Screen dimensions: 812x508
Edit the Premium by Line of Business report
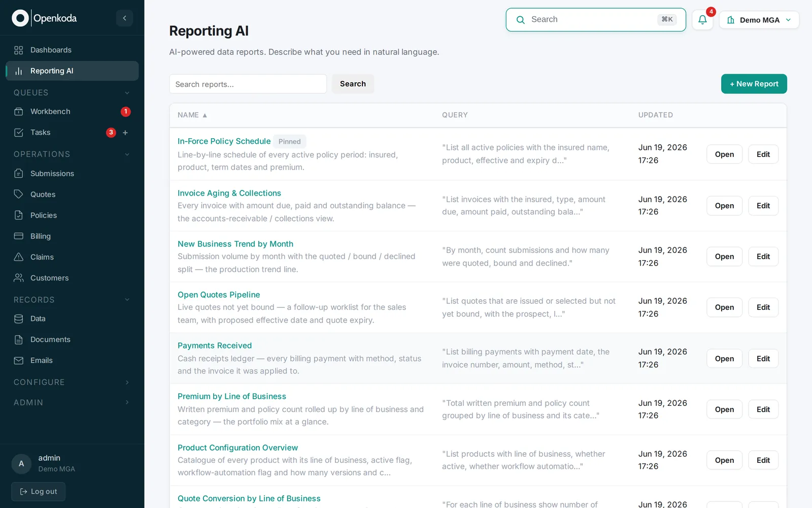tap(763, 409)
